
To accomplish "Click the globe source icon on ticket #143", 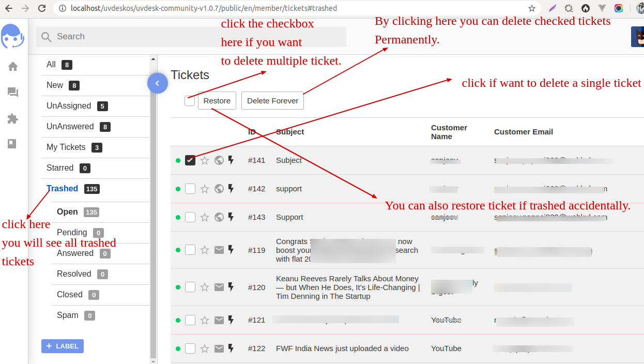I will coord(219,217).
